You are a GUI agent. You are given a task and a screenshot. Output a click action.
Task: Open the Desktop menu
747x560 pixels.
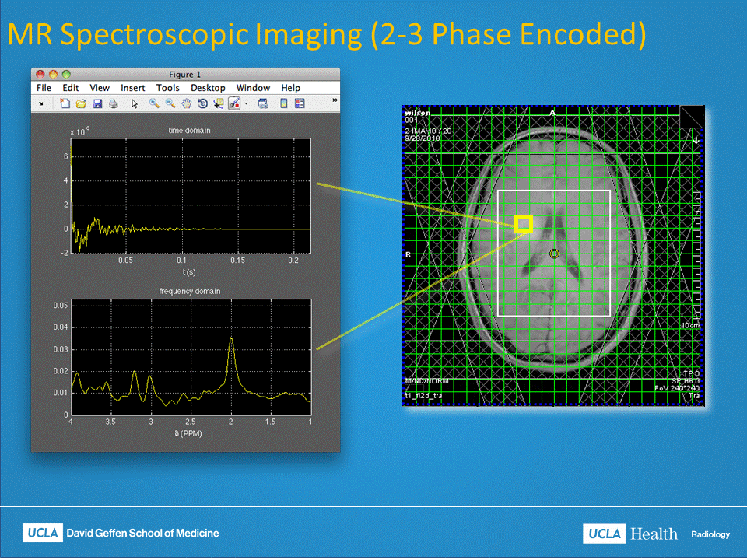pyautogui.click(x=208, y=88)
